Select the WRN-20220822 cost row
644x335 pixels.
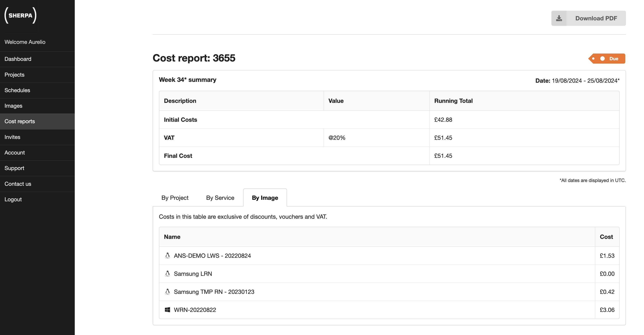pyautogui.click(x=350, y=310)
